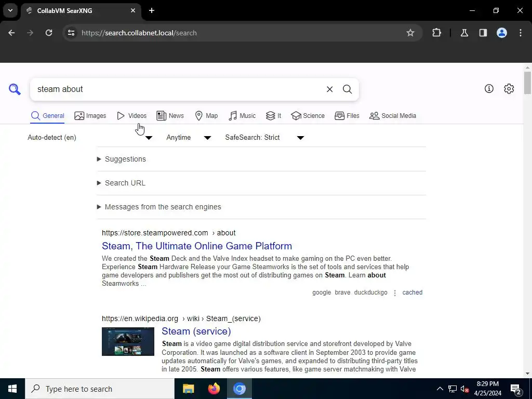
Task: Open a new browser tab
Action: point(152,10)
